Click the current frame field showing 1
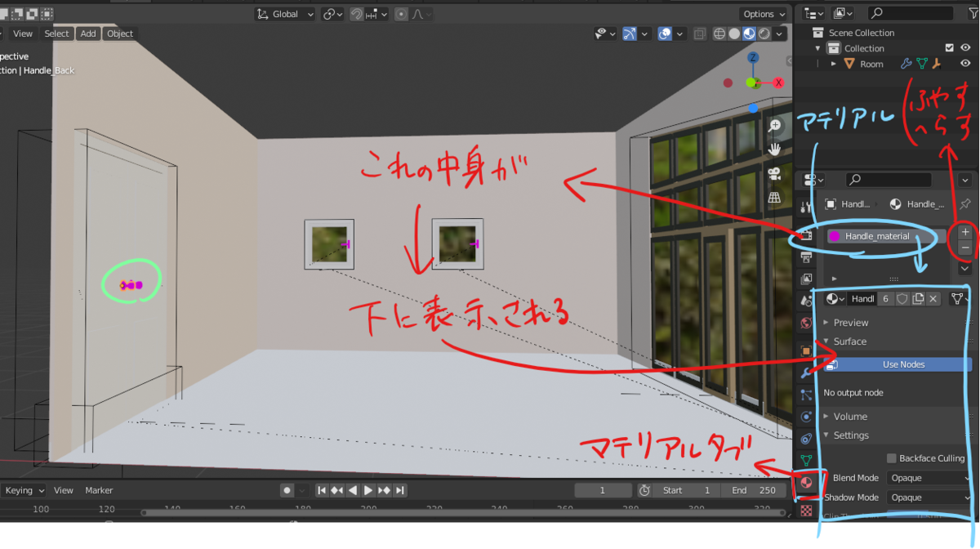 (x=603, y=490)
